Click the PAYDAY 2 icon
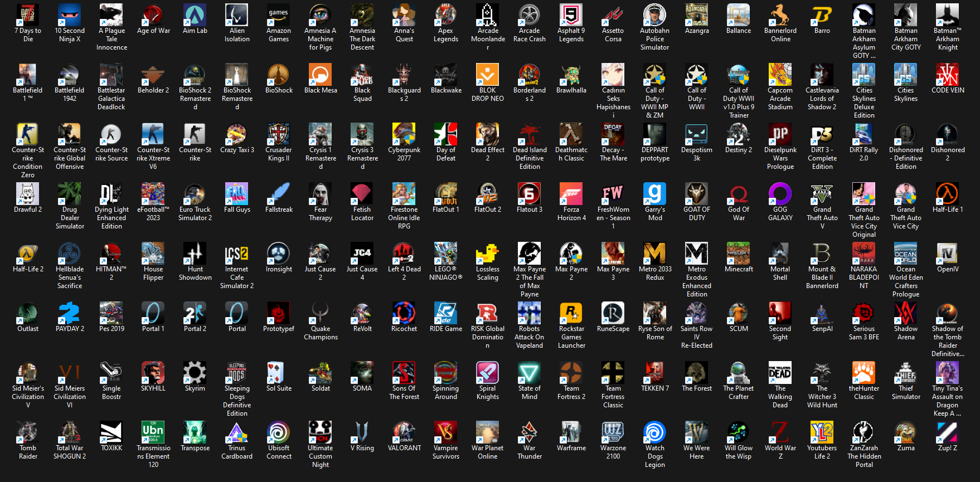The image size is (980, 482). (70, 313)
